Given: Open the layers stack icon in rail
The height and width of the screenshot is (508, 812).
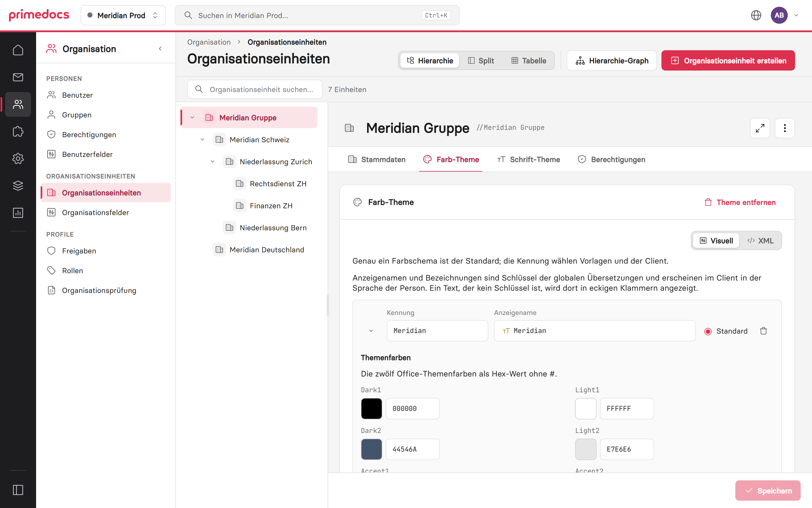Looking at the screenshot, I should [18, 185].
